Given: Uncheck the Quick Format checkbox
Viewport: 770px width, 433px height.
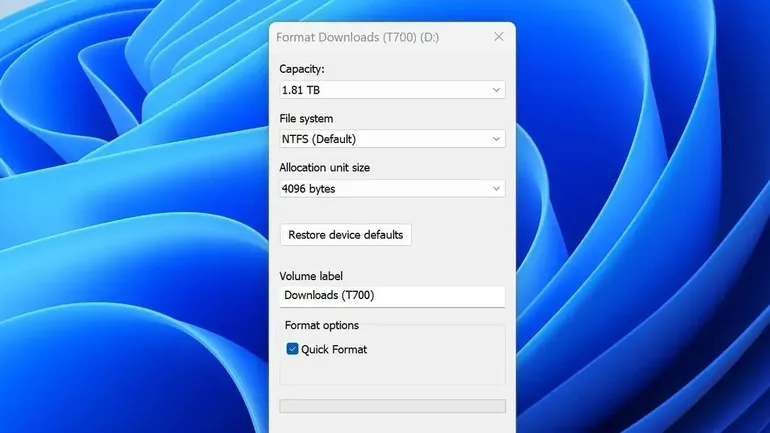Looking at the screenshot, I should [x=292, y=349].
